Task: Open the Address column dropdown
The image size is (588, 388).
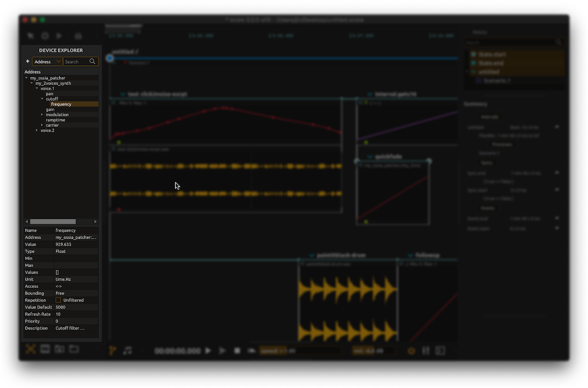Action: pos(47,62)
